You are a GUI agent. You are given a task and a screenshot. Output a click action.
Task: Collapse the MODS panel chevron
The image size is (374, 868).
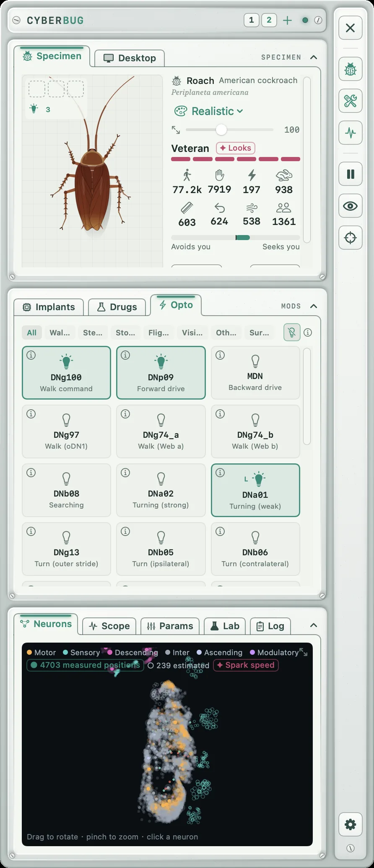point(314,306)
